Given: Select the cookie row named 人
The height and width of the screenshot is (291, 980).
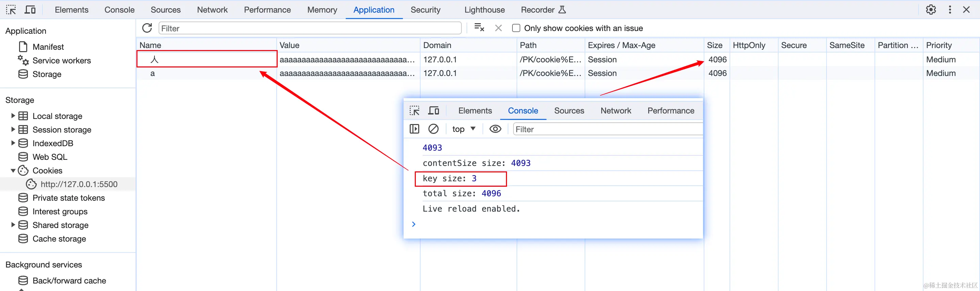Looking at the screenshot, I should [x=558, y=59].
